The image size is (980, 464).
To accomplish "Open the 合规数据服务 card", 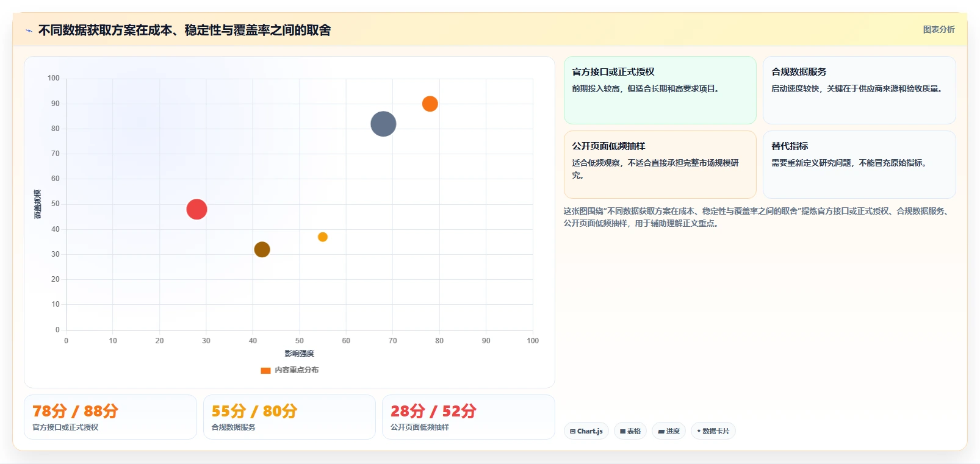I will (859, 90).
